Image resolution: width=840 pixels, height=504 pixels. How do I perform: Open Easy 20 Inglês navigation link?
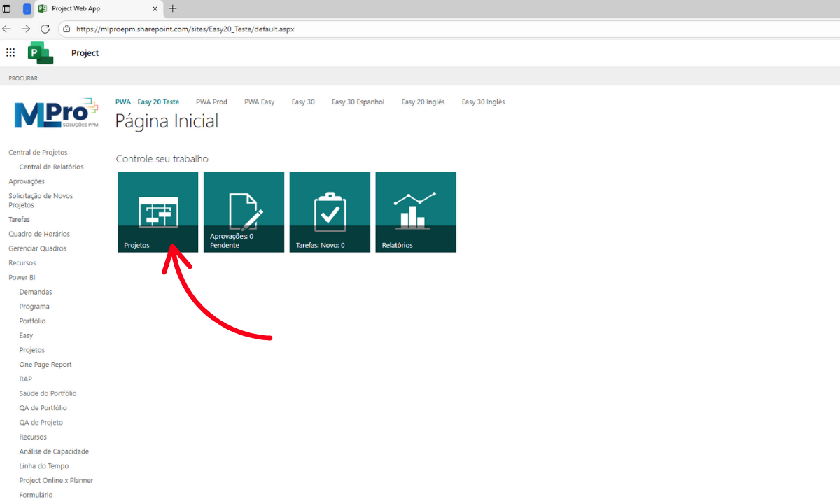(423, 102)
